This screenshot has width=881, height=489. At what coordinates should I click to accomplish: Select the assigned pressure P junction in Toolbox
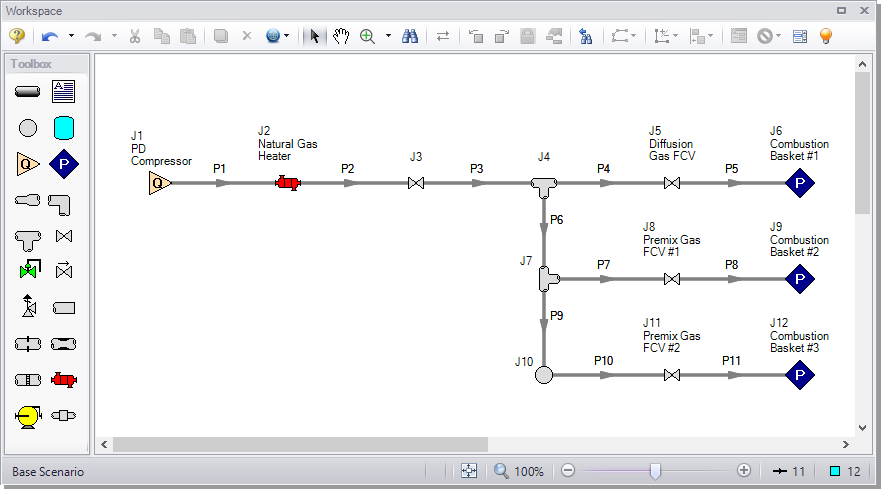point(63,164)
